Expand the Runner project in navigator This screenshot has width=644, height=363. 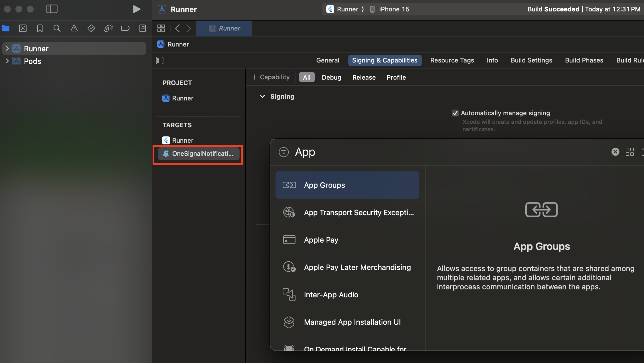(x=7, y=49)
